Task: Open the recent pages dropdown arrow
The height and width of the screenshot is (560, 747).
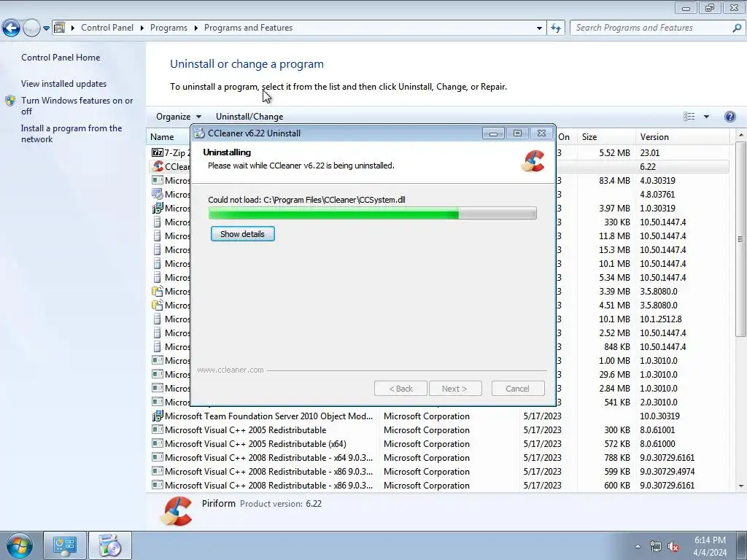Action: [x=46, y=28]
